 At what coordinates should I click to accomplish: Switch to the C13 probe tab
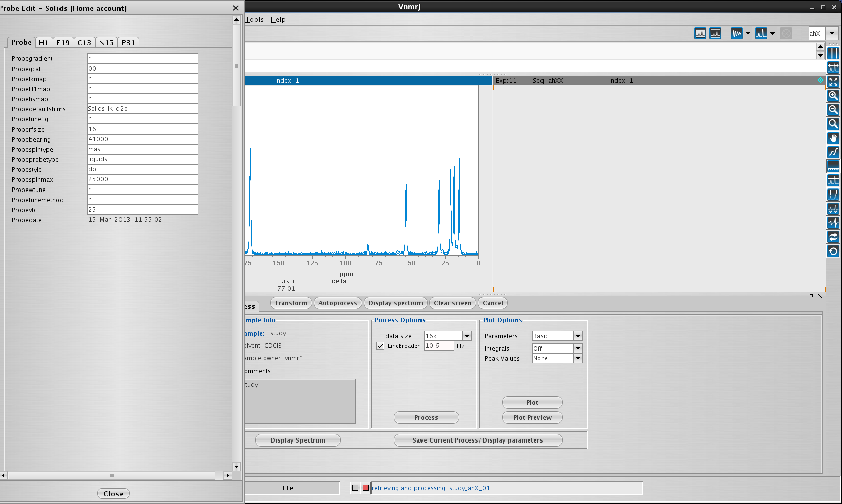point(84,43)
